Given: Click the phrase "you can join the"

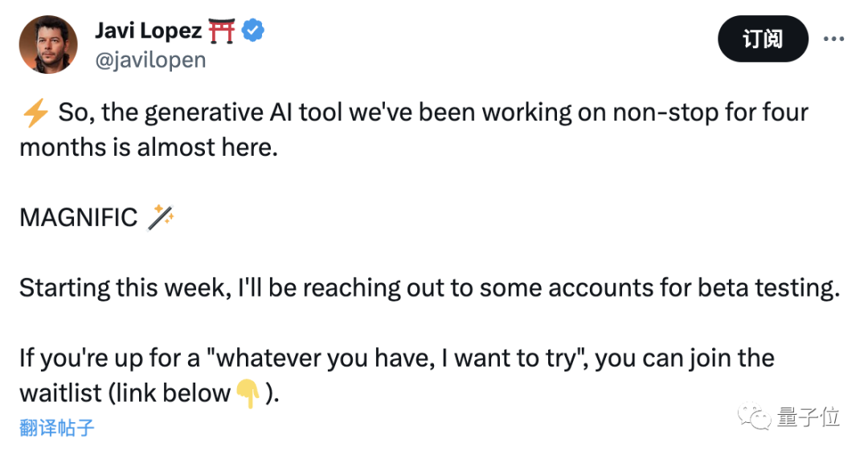Looking at the screenshot, I should click(684, 359).
